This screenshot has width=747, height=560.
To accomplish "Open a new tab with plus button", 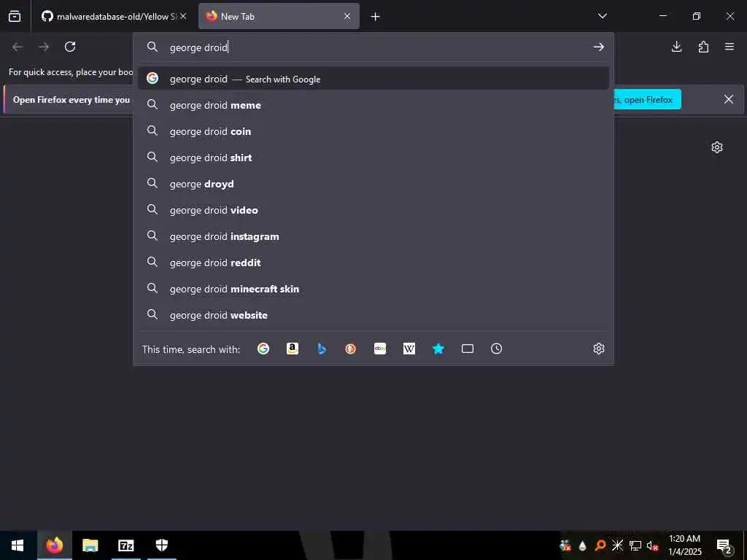I will coord(376,17).
